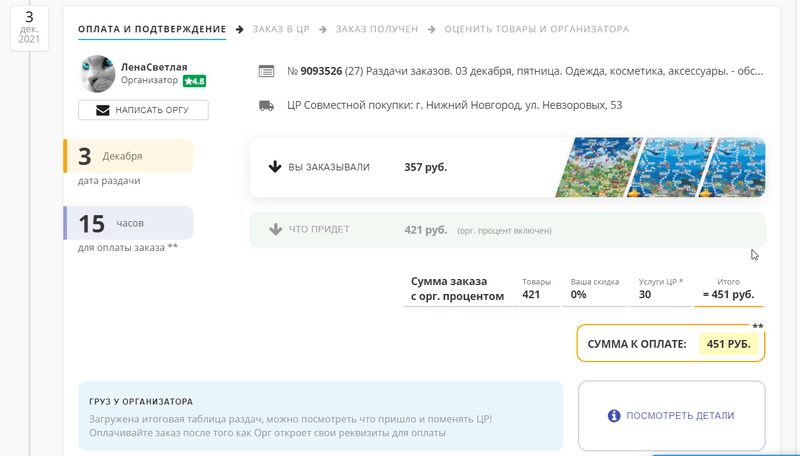The width and height of the screenshot is (800, 456).
Task: Click the list icon next to order 9093526
Action: coord(266,71)
